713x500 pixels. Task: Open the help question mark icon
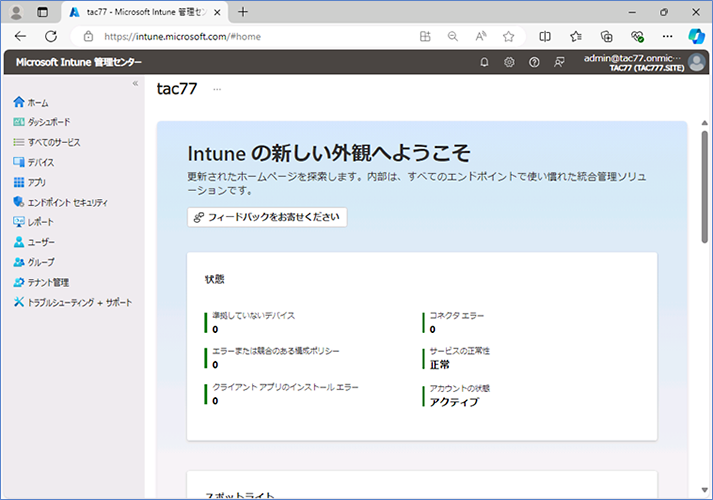(x=534, y=62)
